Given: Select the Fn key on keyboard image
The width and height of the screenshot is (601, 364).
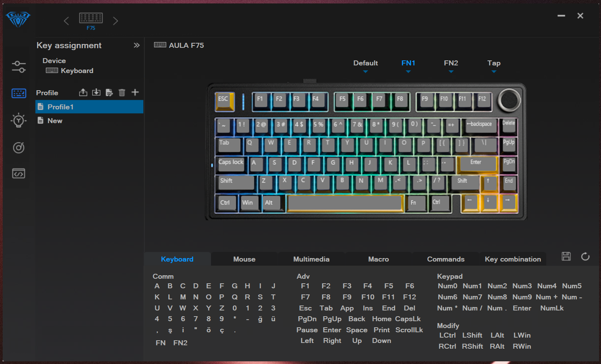Looking at the screenshot, I should pos(416,203).
